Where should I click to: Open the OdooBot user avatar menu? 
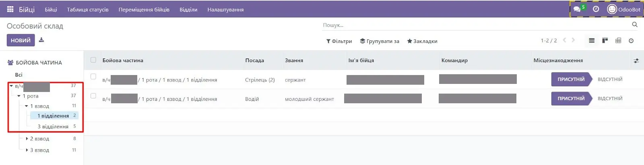click(623, 9)
